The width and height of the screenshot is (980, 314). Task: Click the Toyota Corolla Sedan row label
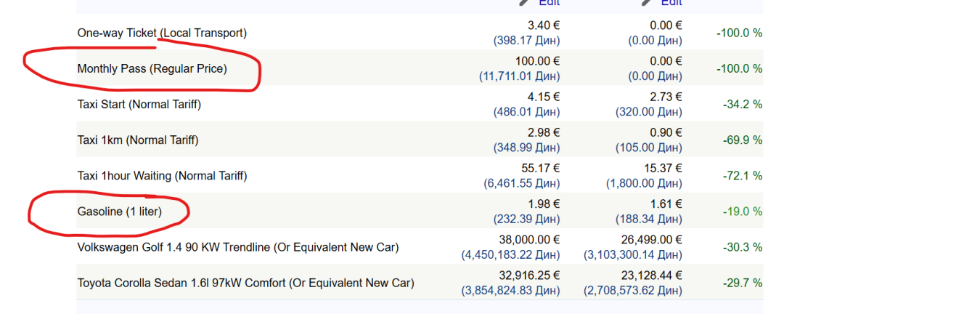(x=245, y=283)
